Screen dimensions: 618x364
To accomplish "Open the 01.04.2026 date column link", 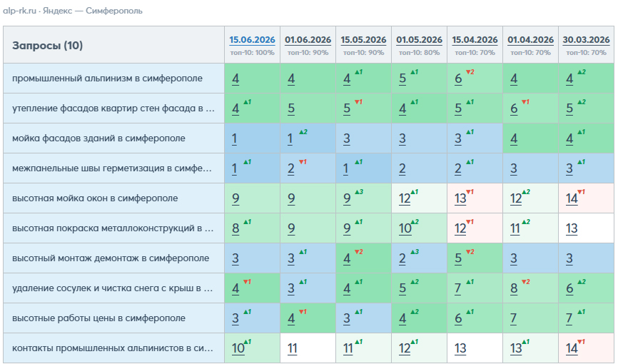I will 530,40.
